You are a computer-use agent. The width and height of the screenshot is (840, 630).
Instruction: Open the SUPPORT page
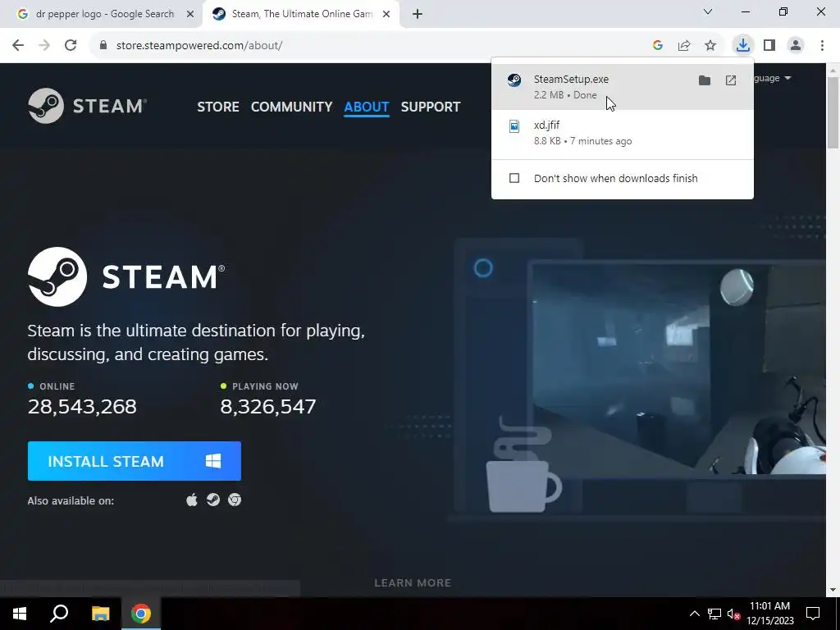pyautogui.click(x=431, y=107)
